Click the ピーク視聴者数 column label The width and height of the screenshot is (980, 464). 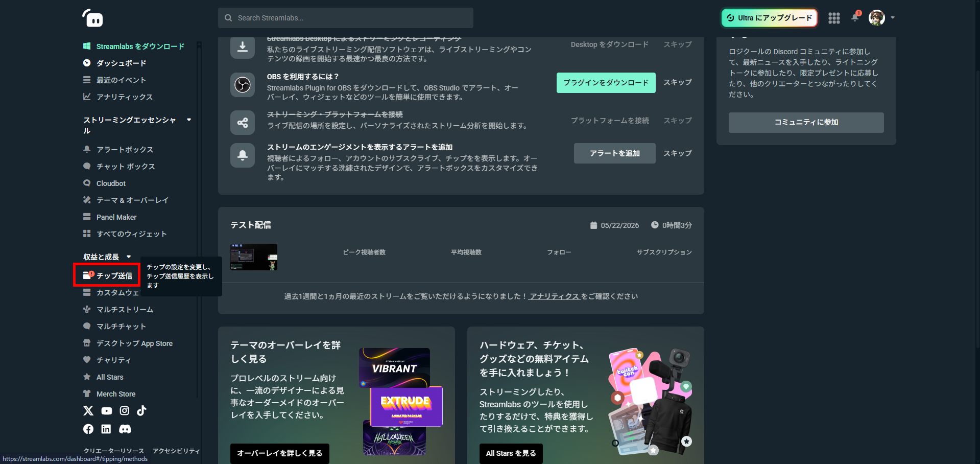pyautogui.click(x=364, y=252)
